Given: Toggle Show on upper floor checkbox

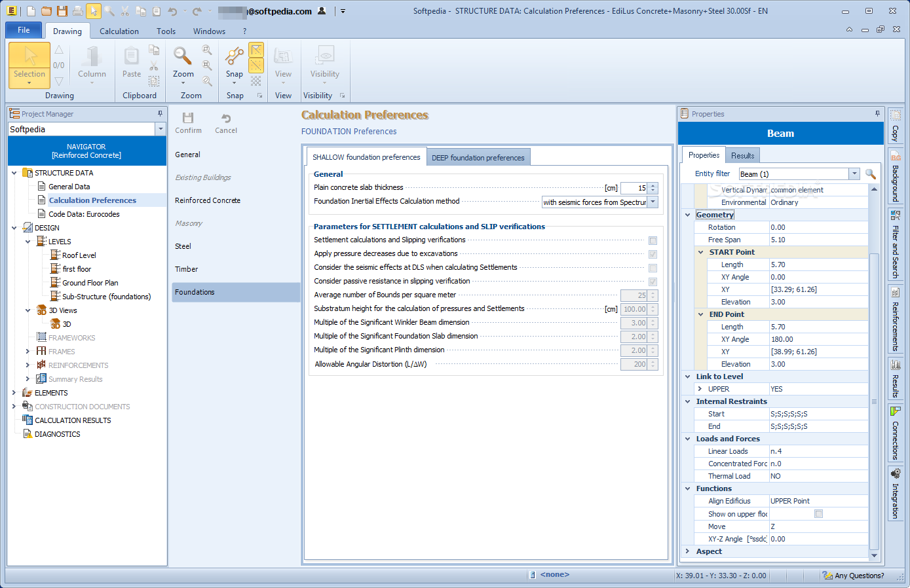Looking at the screenshot, I should click(x=818, y=514).
